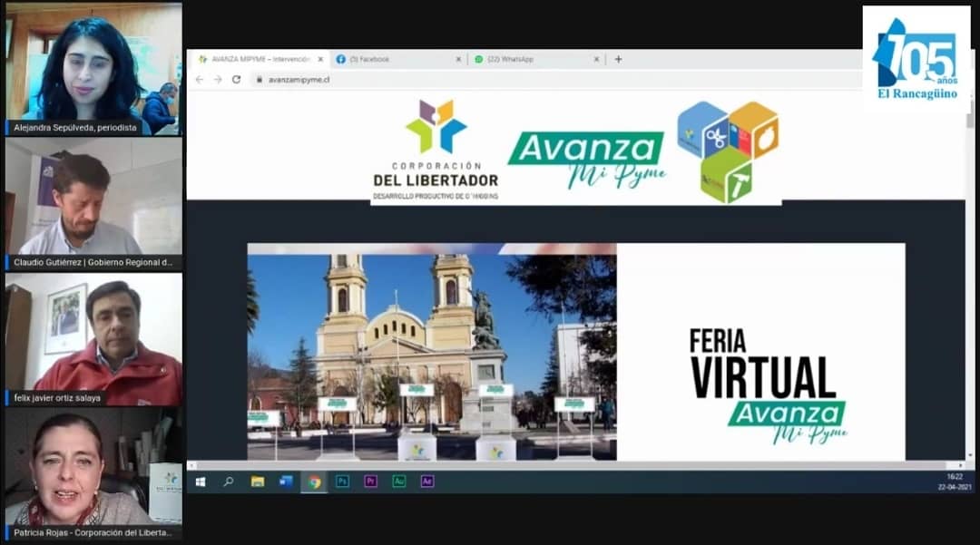Open Photoshop from the taskbar
Screen dimensions: 980x545
(342, 482)
